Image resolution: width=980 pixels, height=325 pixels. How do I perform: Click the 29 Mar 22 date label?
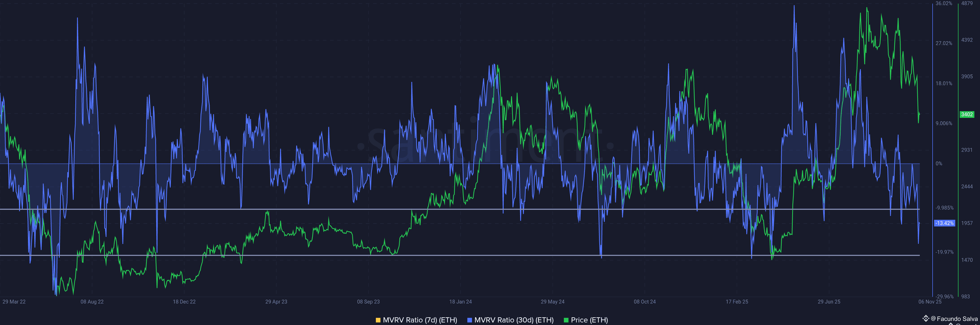pyautogui.click(x=14, y=302)
